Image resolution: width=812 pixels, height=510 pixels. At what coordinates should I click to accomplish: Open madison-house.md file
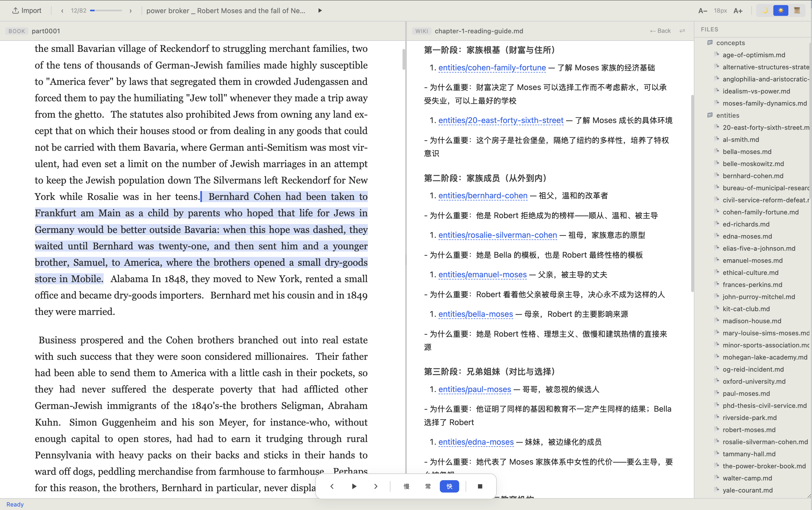click(752, 321)
